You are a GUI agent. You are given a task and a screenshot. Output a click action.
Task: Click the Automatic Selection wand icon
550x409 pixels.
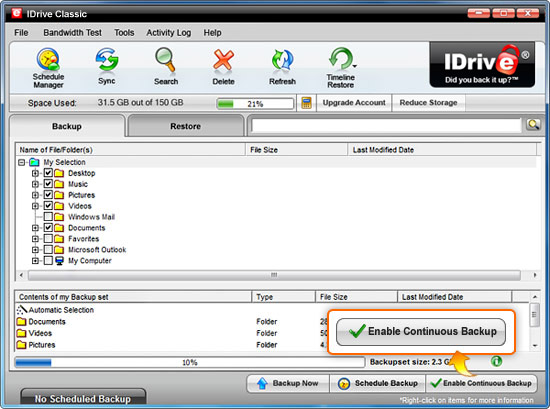pyautogui.click(x=22, y=309)
